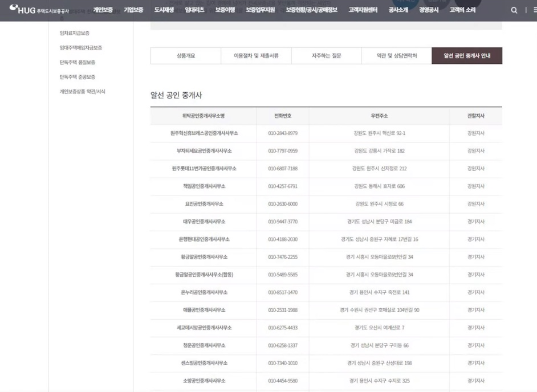The height and width of the screenshot is (392, 537).
Task: Click phone number 010-8517-1470
Action: pos(283,292)
